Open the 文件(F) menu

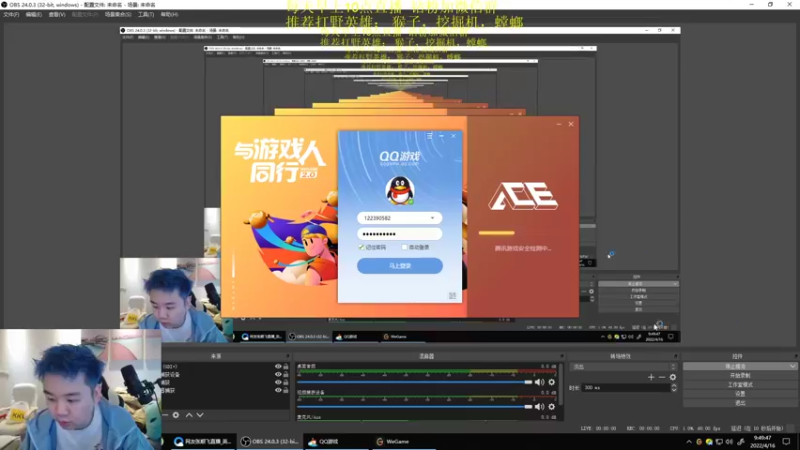point(11,15)
